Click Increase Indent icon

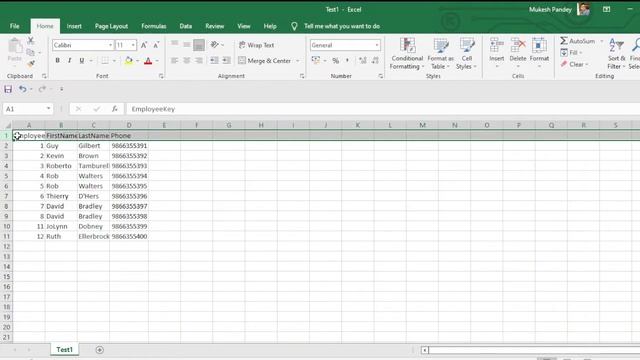[x=226, y=61]
